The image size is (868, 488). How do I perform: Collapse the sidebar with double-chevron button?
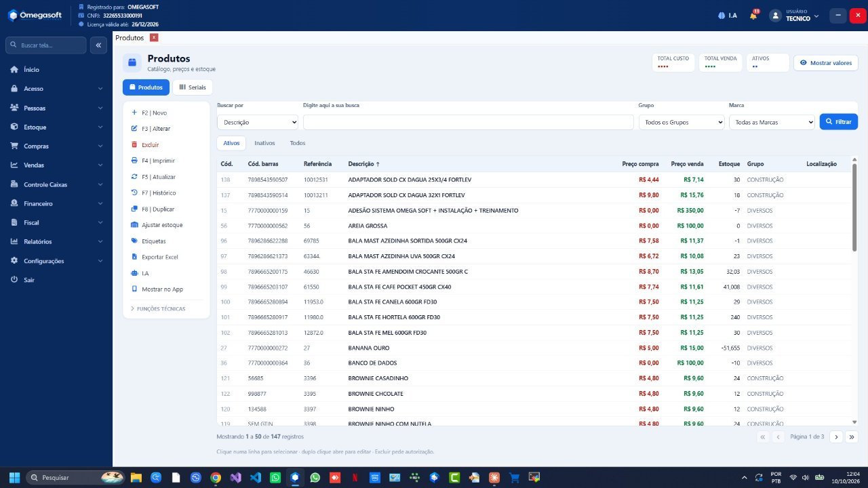98,45
